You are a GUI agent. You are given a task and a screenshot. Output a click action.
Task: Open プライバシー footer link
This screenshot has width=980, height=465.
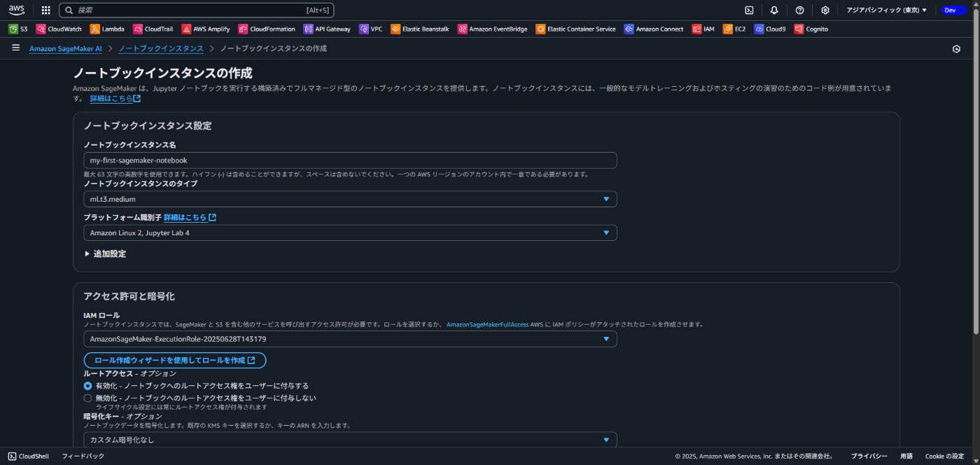pyautogui.click(x=869, y=456)
